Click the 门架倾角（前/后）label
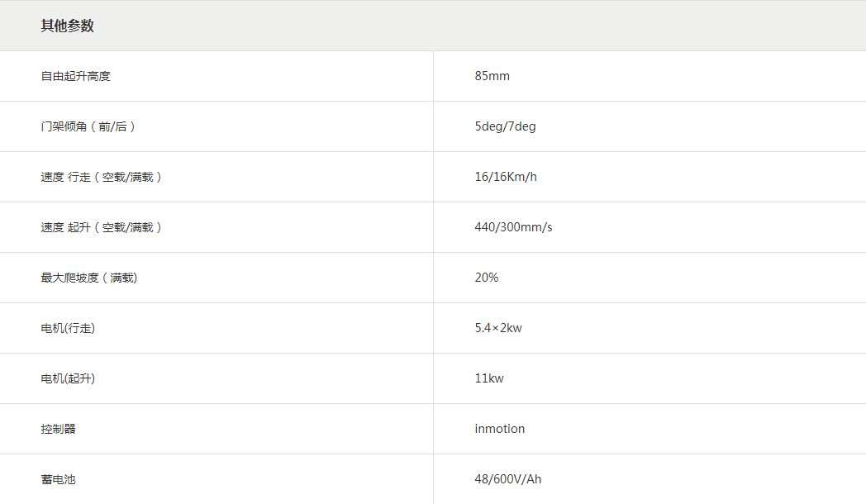 pyautogui.click(x=88, y=126)
